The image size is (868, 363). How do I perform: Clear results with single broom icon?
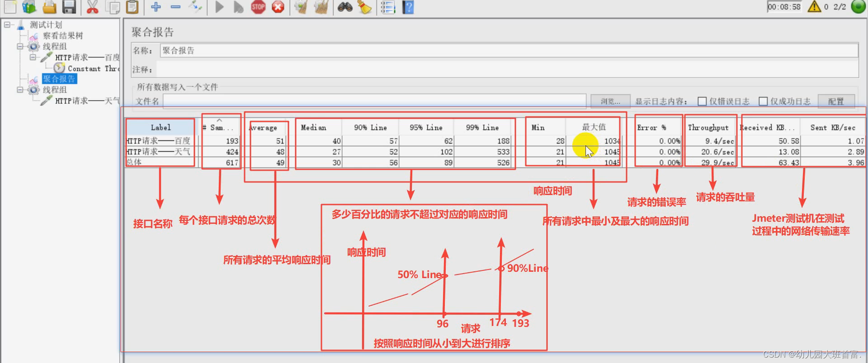coord(301,6)
